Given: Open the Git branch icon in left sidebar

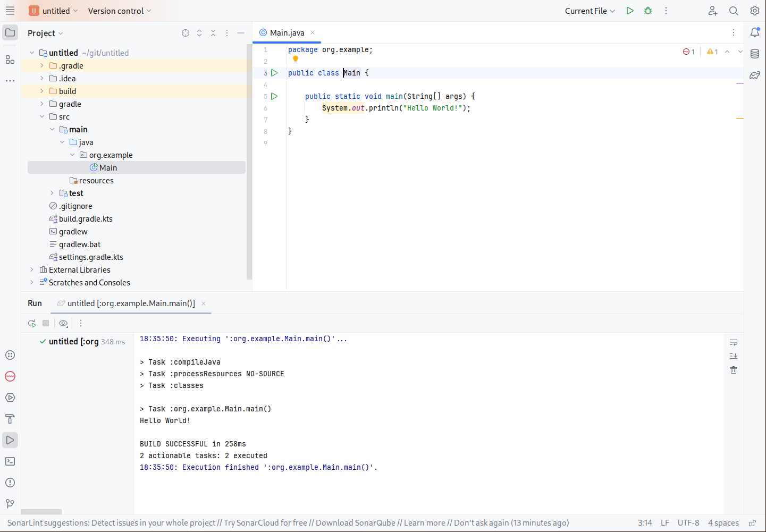Looking at the screenshot, I should point(10,503).
